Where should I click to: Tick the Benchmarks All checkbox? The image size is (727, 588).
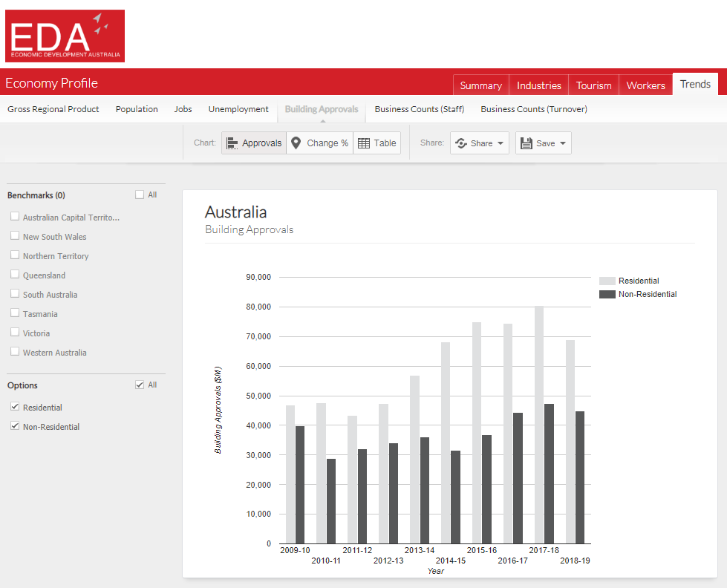140,195
